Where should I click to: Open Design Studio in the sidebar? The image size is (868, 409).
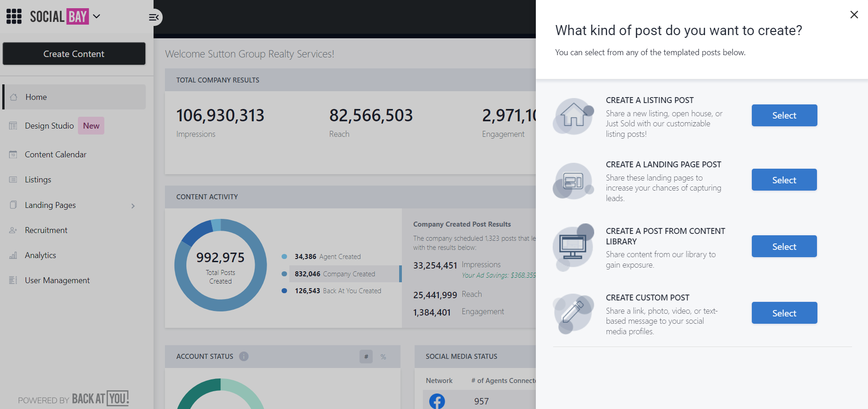pos(49,126)
